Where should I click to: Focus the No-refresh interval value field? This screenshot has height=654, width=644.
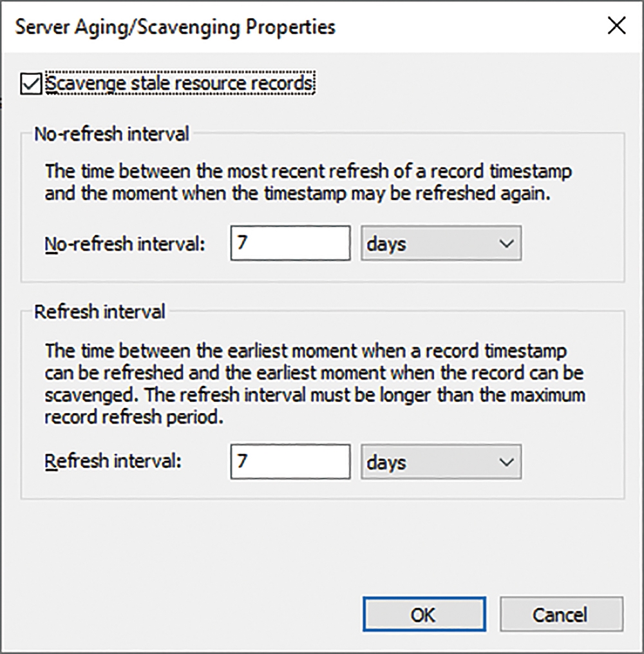tap(290, 244)
